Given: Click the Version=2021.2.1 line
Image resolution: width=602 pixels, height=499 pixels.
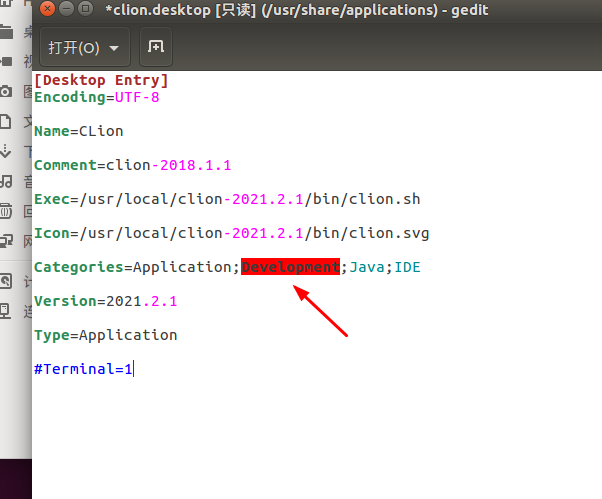Looking at the screenshot, I should [106, 301].
